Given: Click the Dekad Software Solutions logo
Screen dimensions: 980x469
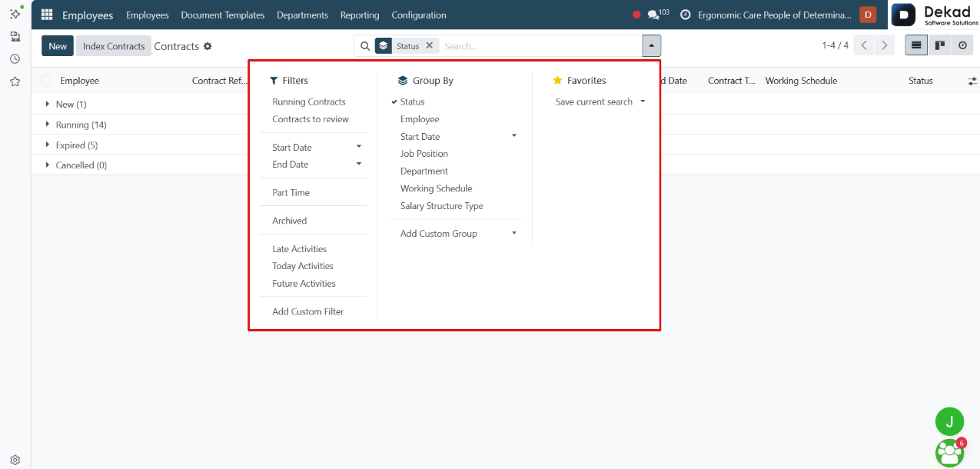Looking at the screenshot, I should pos(935,15).
